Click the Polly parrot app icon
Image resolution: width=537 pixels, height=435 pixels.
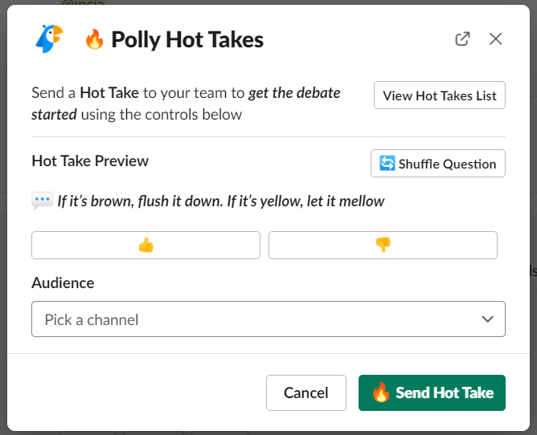pyautogui.click(x=49, y=39)
